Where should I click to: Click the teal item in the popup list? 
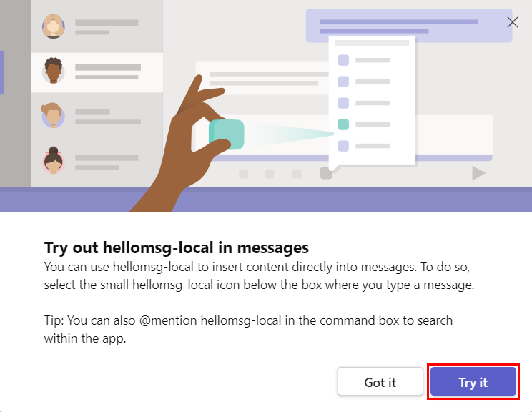coord(343,124)
